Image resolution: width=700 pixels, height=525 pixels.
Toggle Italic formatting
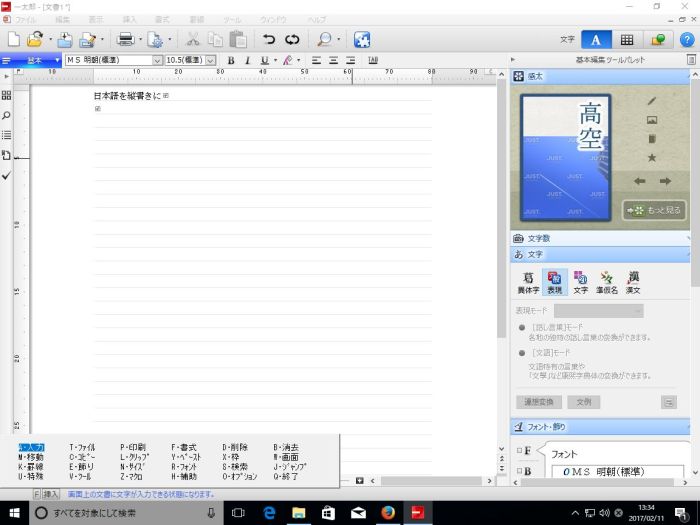(x=246, y=61)
